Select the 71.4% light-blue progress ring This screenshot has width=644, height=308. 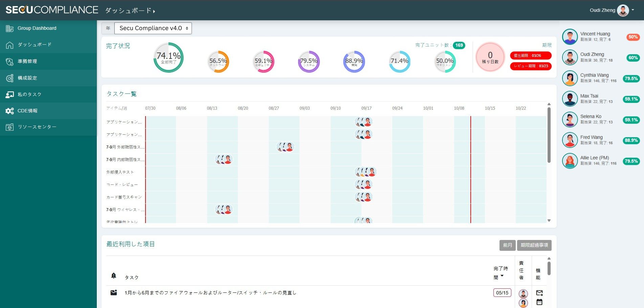pos(400,62)
